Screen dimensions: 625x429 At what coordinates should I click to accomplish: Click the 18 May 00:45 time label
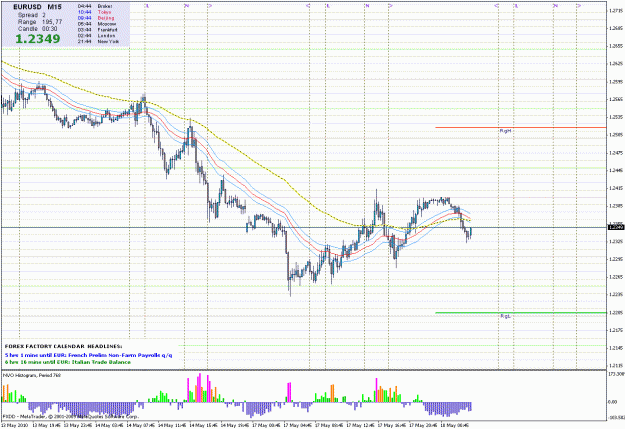point(455,425)
